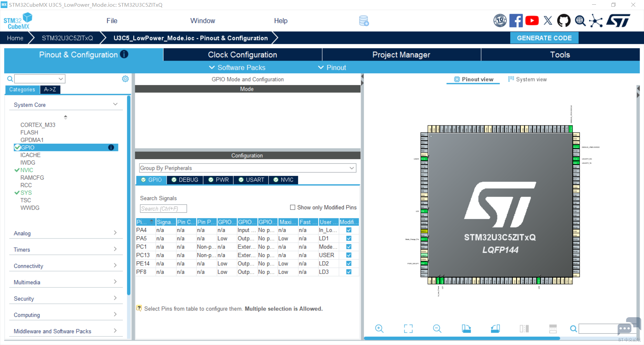Toggle the Modified checkbox for PA5
The image size is (644, 345).
[349, 238]
